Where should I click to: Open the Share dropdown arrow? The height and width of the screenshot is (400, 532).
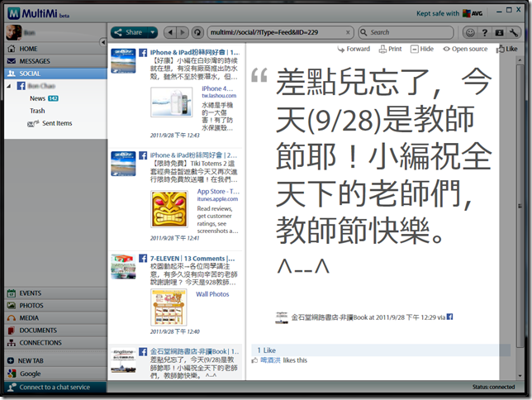[x=152, y=33]
